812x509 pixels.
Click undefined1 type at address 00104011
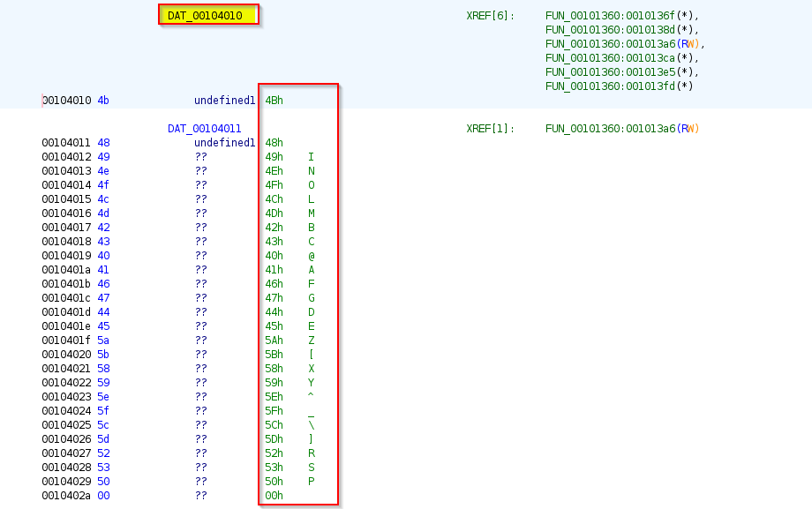[x=225, y=142]
